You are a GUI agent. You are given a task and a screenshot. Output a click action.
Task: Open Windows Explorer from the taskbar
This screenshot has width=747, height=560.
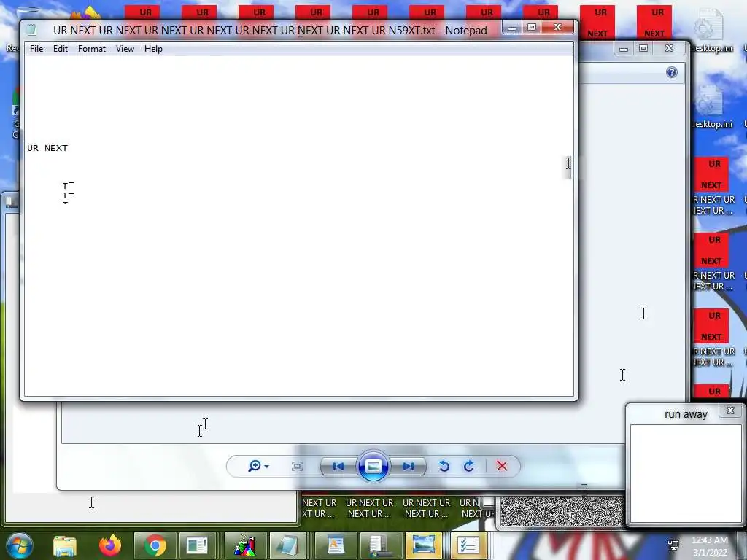[x=65, y=545]
